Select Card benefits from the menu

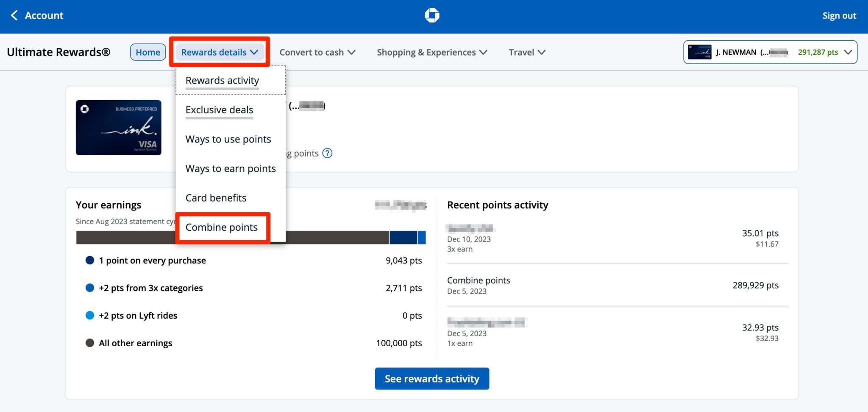pos(216,197)
